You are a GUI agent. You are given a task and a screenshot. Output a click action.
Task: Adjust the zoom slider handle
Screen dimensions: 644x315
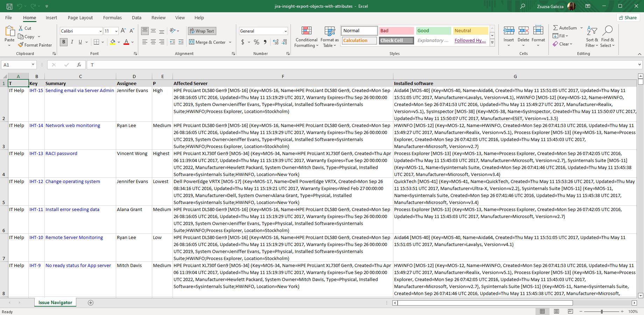(x=602, y=311)
